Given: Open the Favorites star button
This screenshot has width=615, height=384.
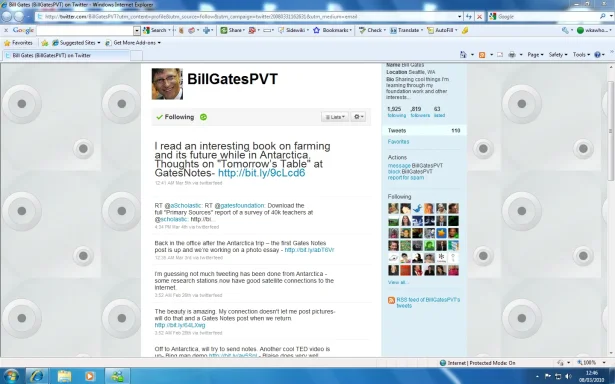Looking at the screenshot, I should coord(18,43).
